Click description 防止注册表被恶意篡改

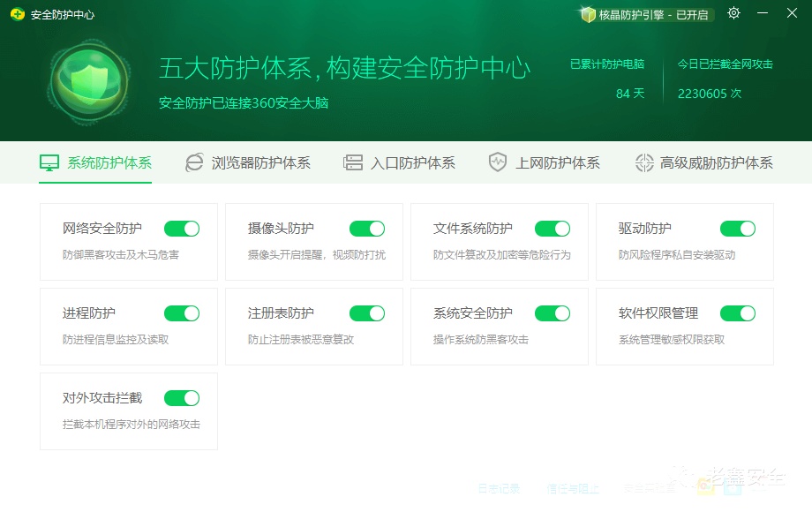pyautogui.click(x=301, y=340)
